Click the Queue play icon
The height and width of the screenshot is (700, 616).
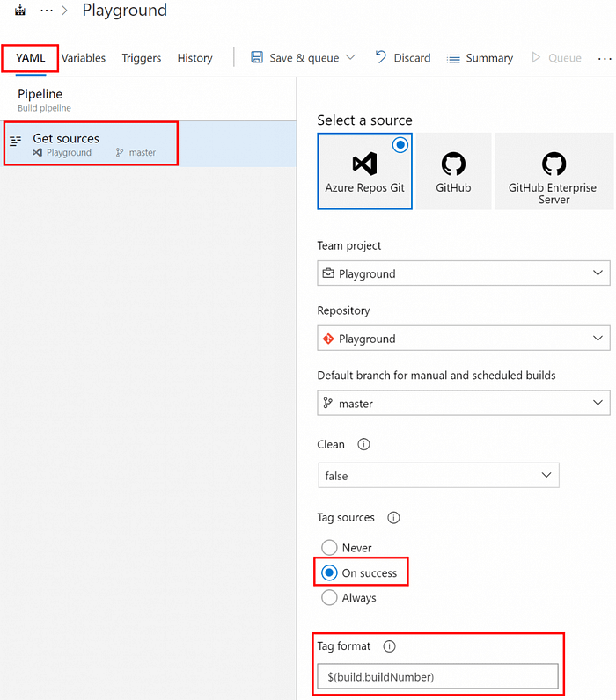[x=536, y=57]
